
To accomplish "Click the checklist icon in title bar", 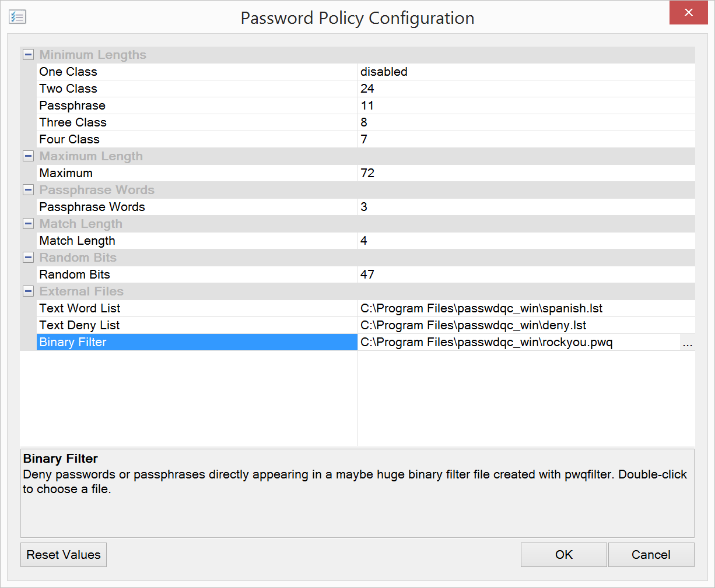I will pyautogui.click(x=17, y=17).
